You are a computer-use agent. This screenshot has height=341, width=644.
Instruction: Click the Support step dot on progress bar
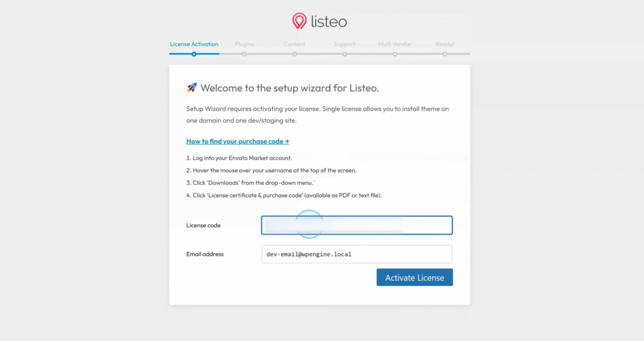pos(345,54)
